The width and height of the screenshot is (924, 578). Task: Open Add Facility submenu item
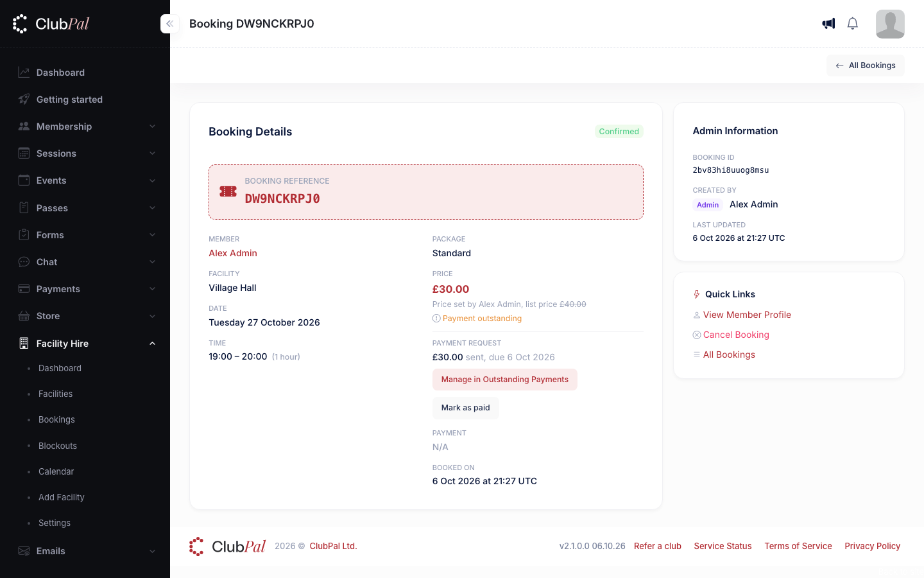coord(61,497)
